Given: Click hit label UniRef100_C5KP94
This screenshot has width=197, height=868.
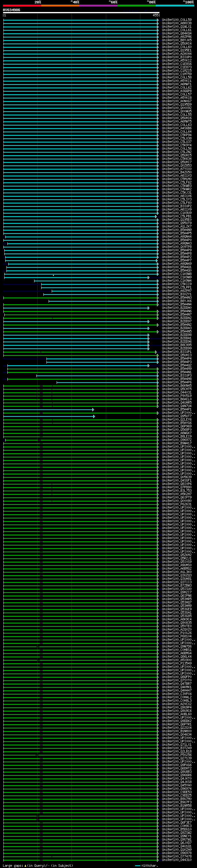Looking at the screenshot, I should pyautogui.click(x=177, y=135).
